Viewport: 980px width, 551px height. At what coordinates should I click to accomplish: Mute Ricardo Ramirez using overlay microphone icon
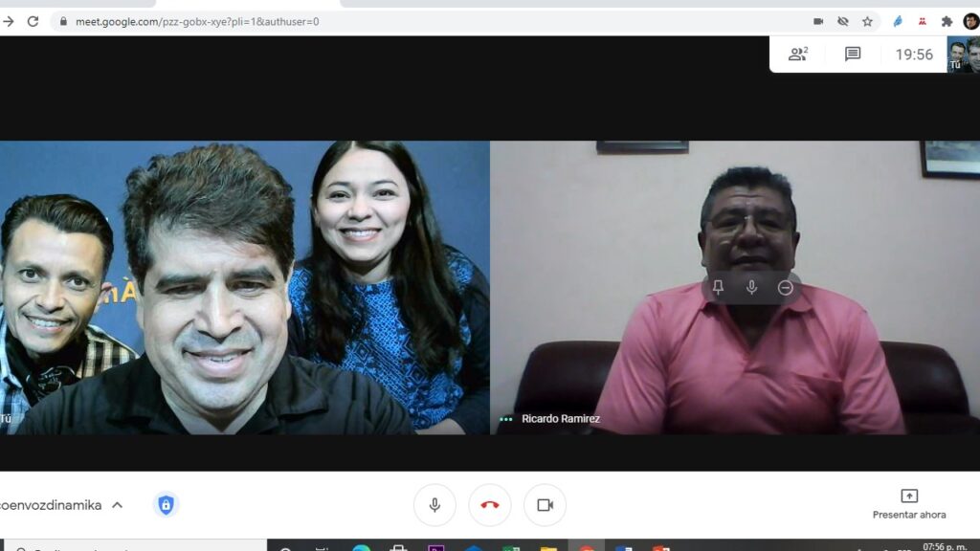pyautogui.click(x=751, y=287)
